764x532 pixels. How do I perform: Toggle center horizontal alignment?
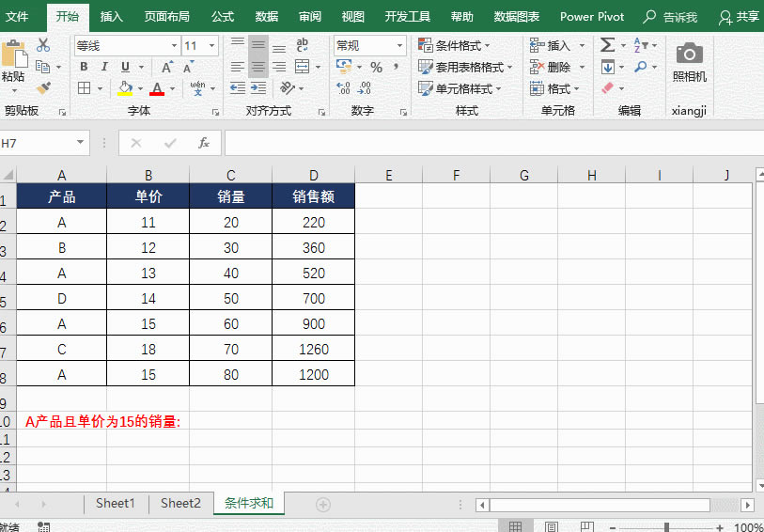click(x=258, y=67)
